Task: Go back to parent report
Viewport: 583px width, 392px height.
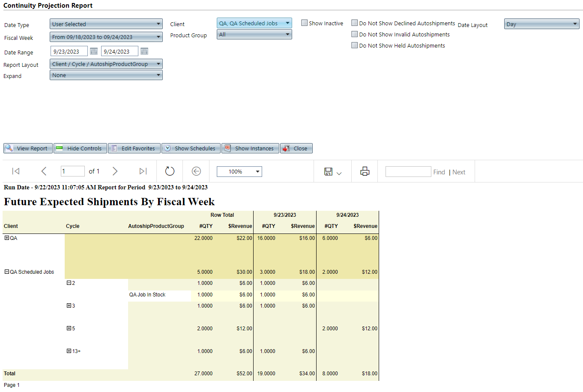Action: (196, 171)
